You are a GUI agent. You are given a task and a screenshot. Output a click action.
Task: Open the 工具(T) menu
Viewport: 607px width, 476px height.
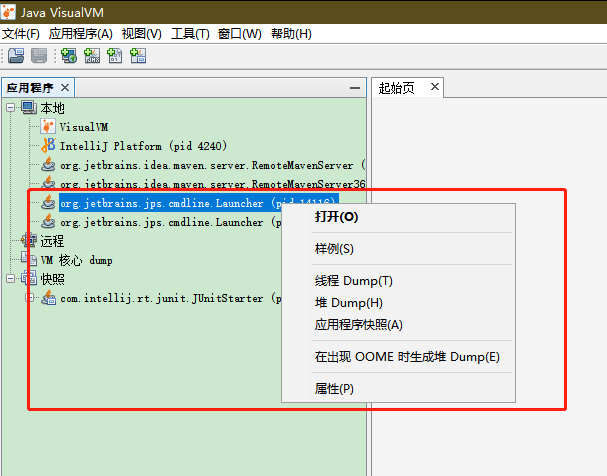point(190,34)
